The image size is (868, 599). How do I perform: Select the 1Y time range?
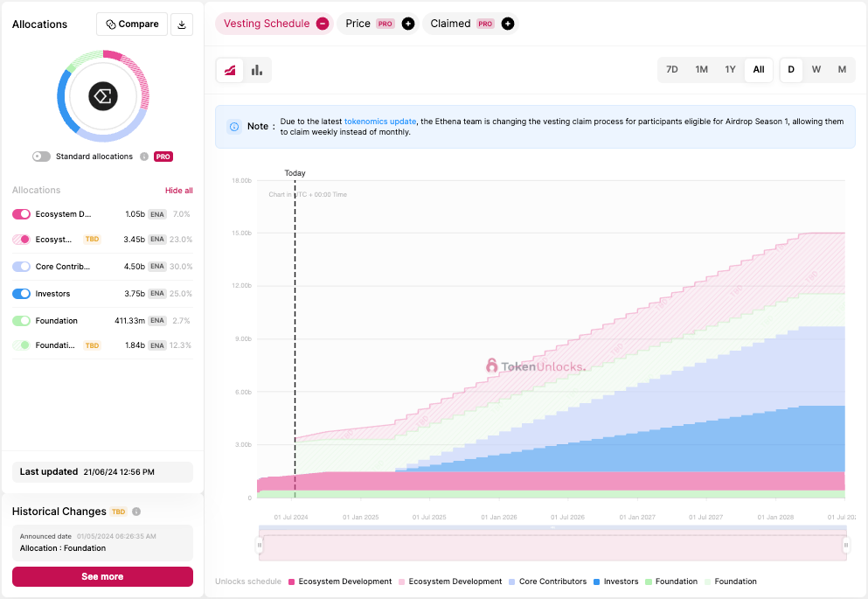(730, 70)
